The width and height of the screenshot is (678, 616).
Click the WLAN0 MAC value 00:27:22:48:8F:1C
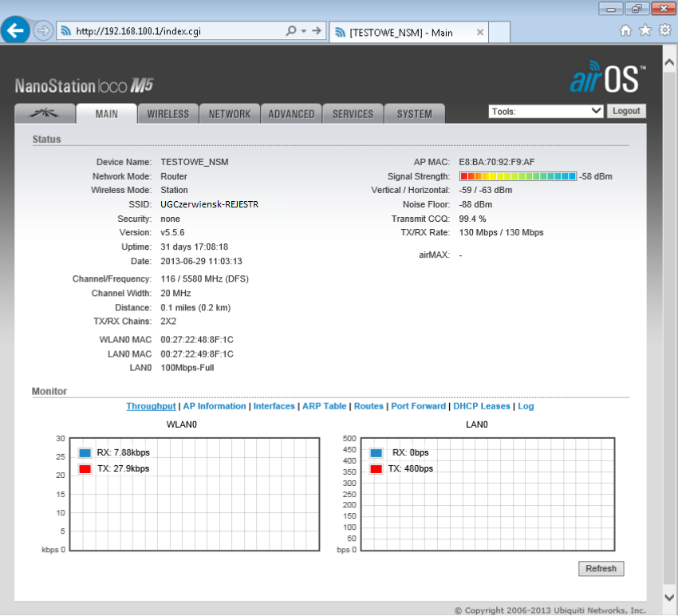[x=197, y=340]
